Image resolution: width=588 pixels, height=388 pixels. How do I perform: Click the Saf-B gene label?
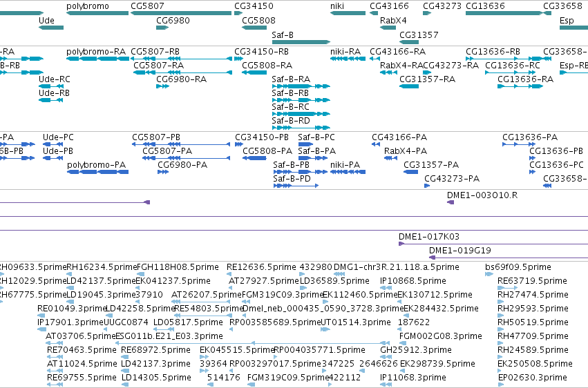pyautogui.click(x=283, y=35)
